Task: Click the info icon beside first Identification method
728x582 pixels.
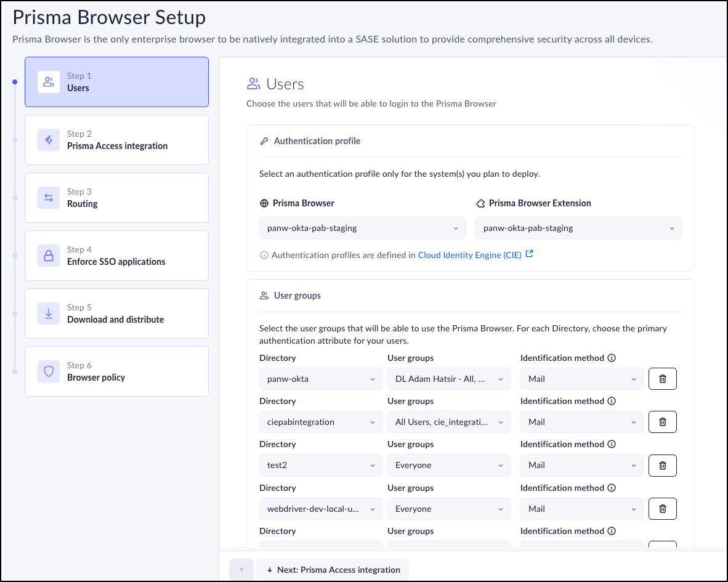Action: 612,358
